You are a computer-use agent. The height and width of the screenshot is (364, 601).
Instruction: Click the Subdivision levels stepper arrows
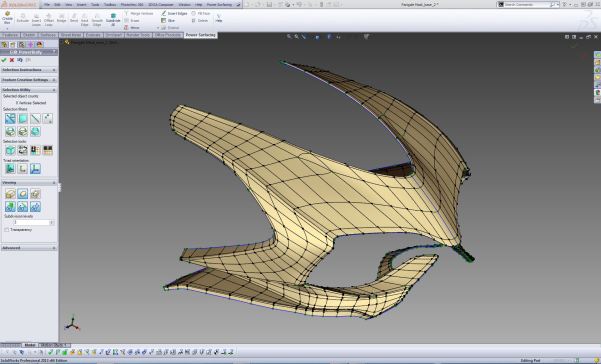[x=52, y=222]
